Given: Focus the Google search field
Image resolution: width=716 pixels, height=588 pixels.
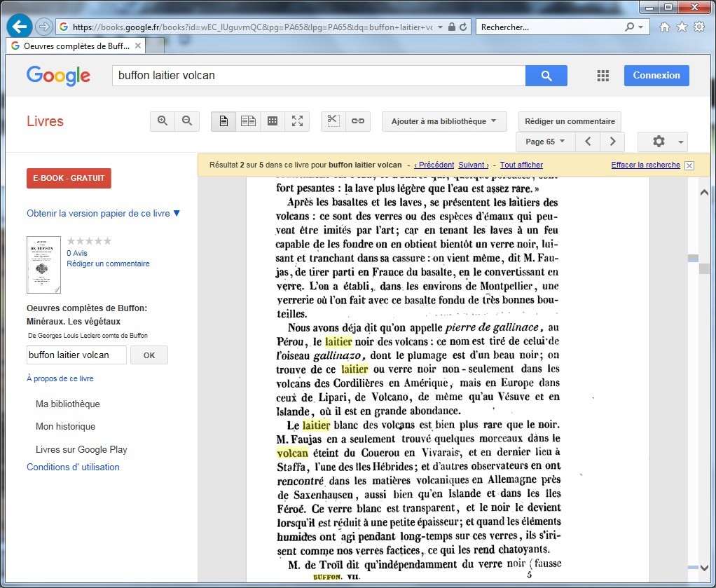Looking at the screenshot, I should pyautogui.click(x=319, y=76).
